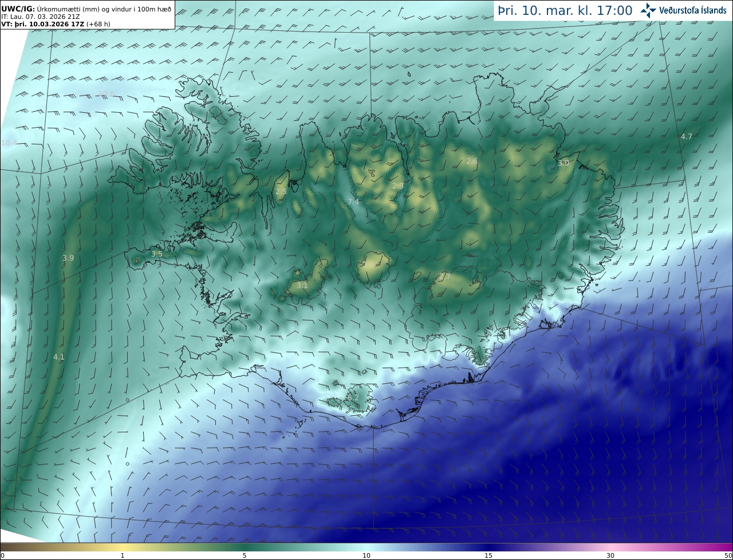Click the 3.5 value on Snæfellsnes peninsula
733x560 pixels.
157,254
